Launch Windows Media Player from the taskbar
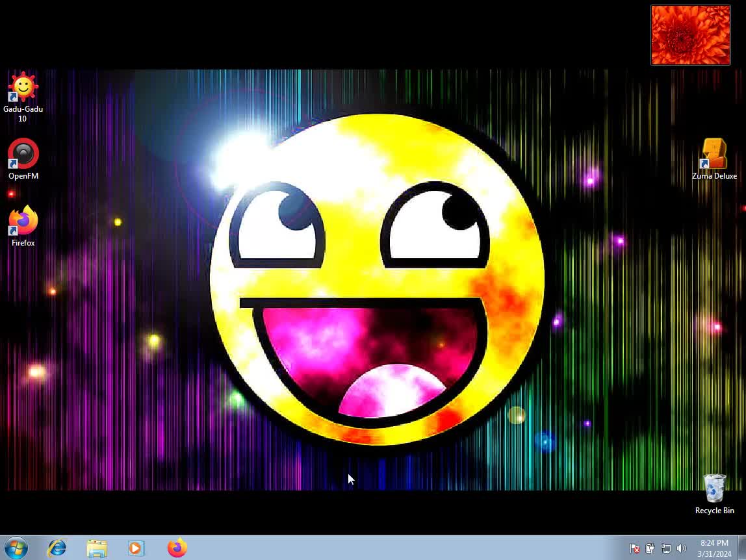The height and width of the screenshot is (560, 746). [136, 548]
